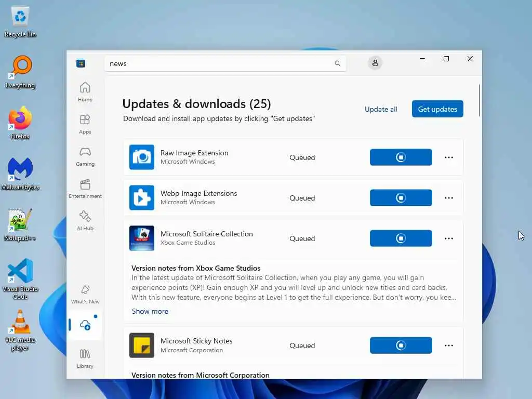Select the Recycle Bin desktop icon

click(x=20, y=22)
